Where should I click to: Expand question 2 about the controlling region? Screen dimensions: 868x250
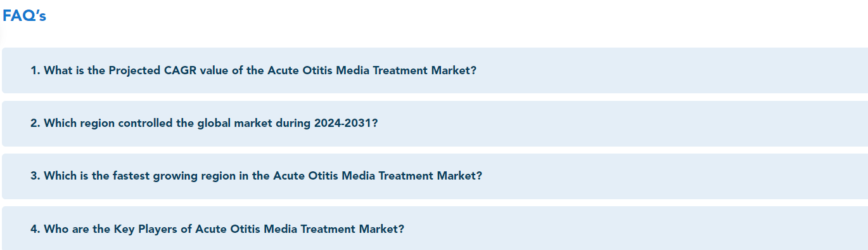[x=435, y=123]
